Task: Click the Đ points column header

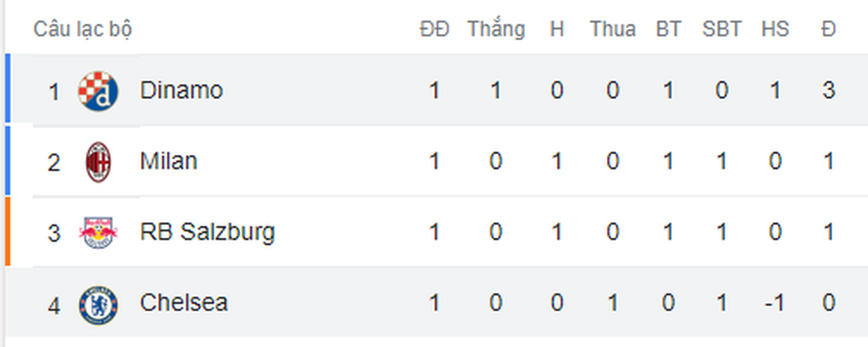Action: pyautogui.click(x=828, y=29)
